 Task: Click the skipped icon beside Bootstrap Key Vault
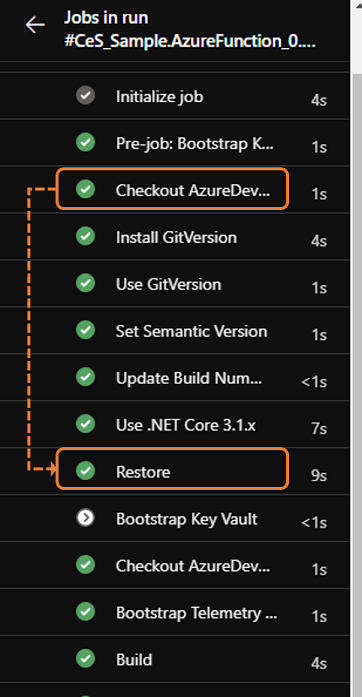point(85,517)
